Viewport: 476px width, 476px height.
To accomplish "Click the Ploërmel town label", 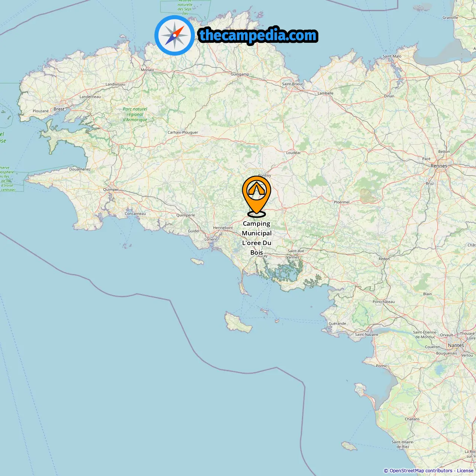I will pyautogui.click(x=342, y=202).
